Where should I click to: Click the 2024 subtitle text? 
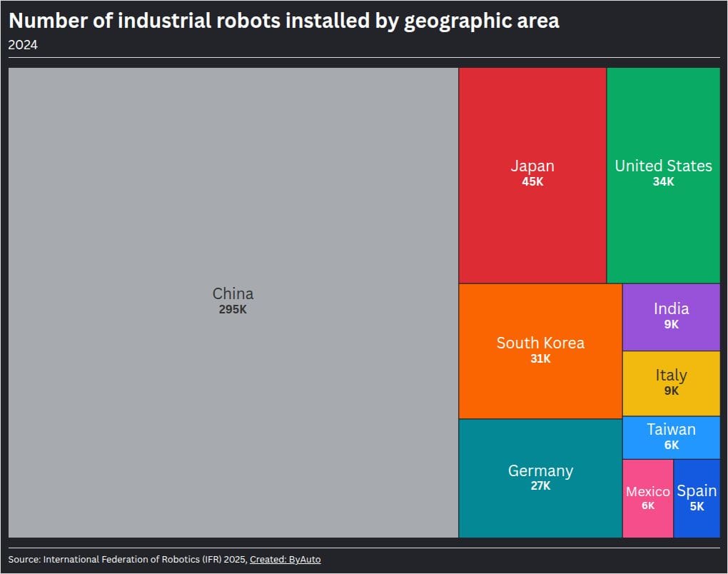(23, 45)
